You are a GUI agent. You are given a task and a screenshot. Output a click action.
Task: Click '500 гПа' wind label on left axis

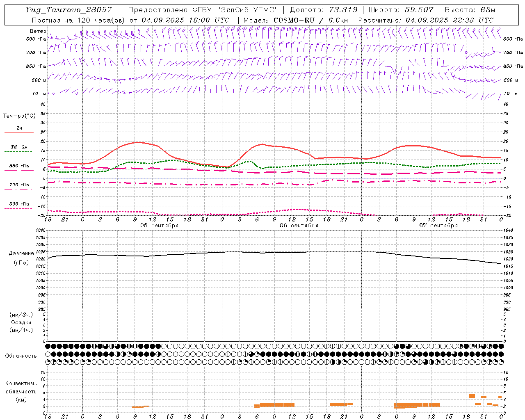coord(36,39)
